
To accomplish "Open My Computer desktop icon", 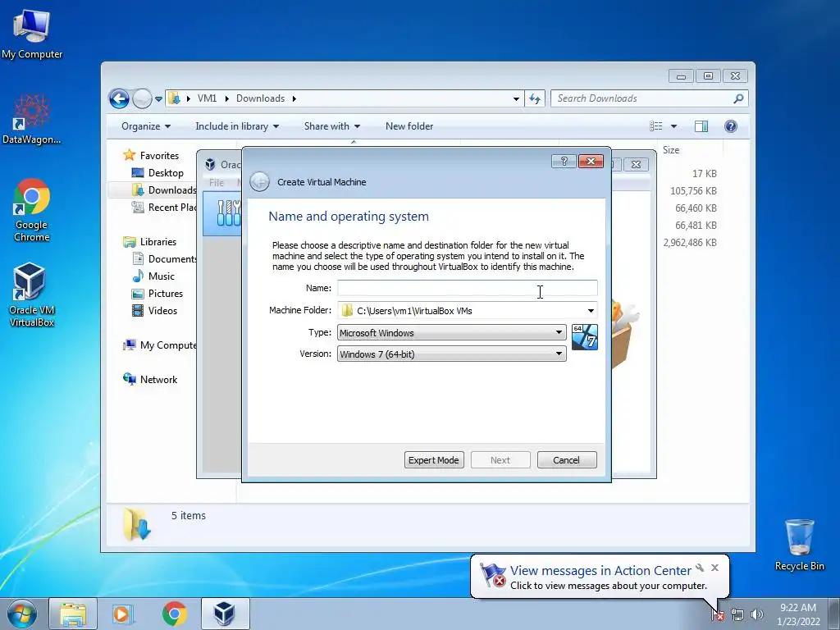I will click(x=32, y=34).
